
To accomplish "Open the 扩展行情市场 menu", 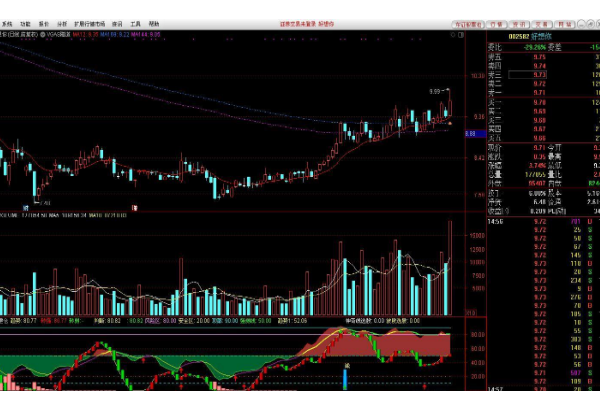I will tap(90, 24).
